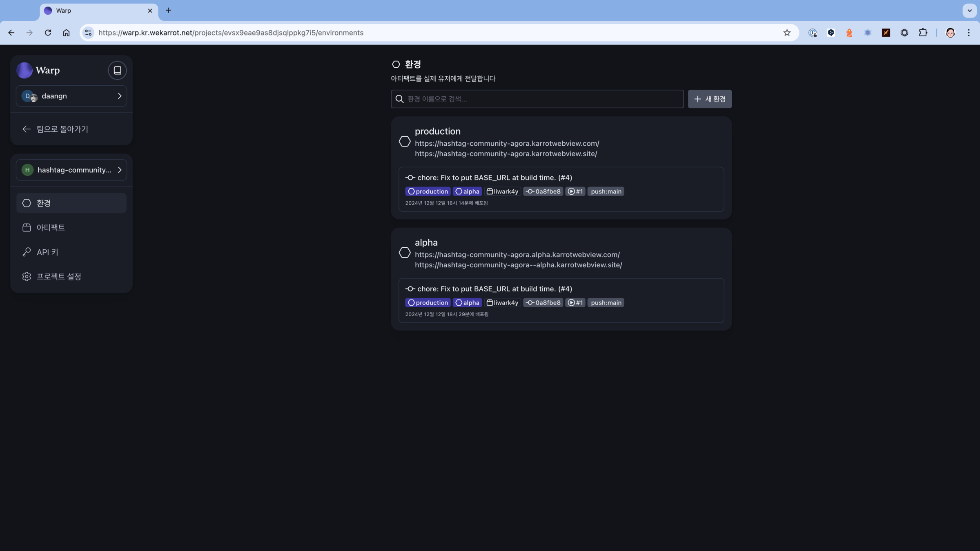This screenshot has height=551, width=980.
Task: Open production karrotwebview.com URL link
Action: pyautogui.click(x=507, y=143)
